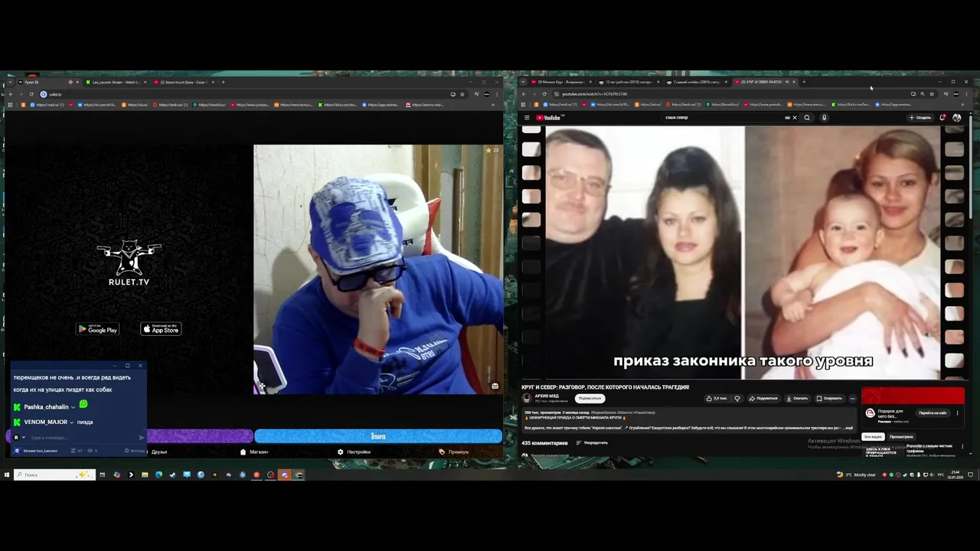Screen dimensions: 980x551
Task: Open Настройки in rulet.tv
Action: [x=354, y=452]
